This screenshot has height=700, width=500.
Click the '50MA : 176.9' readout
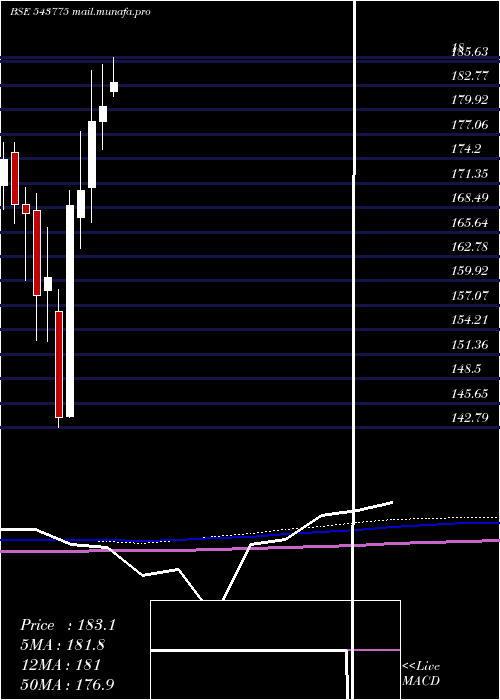(x=67, y=685)
